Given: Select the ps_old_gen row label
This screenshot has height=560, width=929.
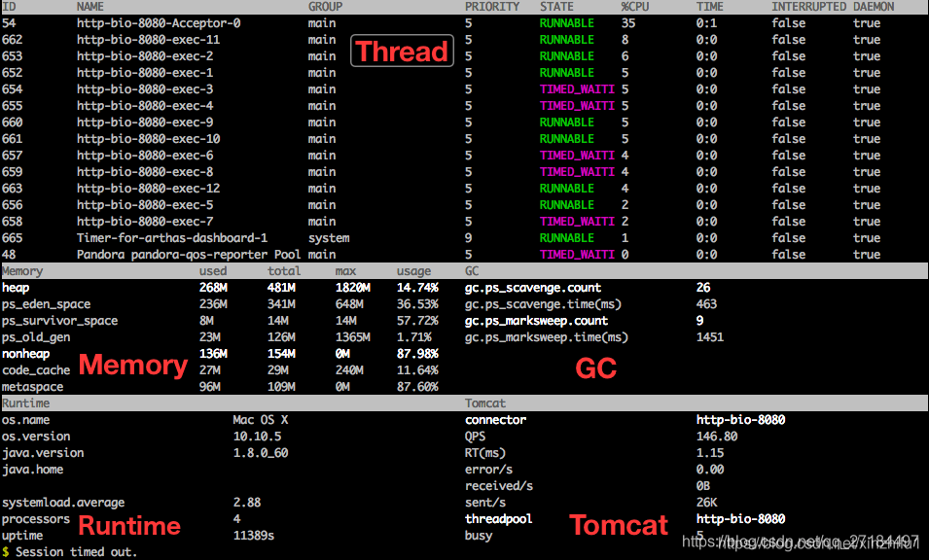Looking at the screenshot, I should pyautogui.click(x=36, y=337).
